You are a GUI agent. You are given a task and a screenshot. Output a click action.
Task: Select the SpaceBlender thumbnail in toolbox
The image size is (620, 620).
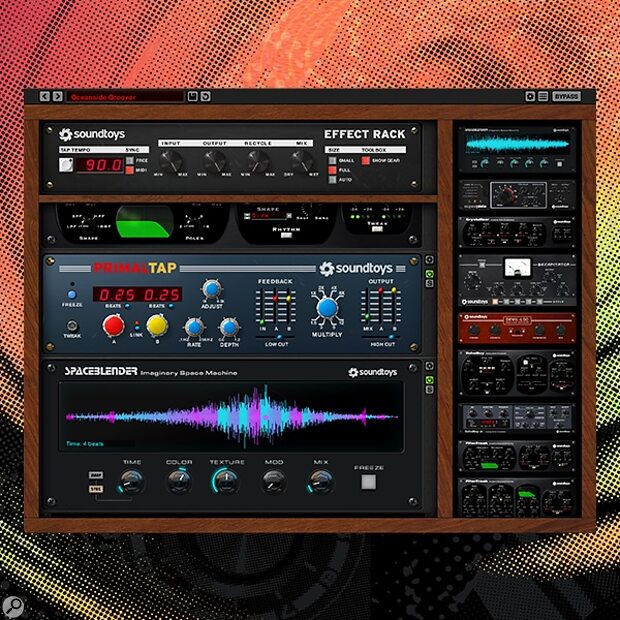tap(517, 149)
